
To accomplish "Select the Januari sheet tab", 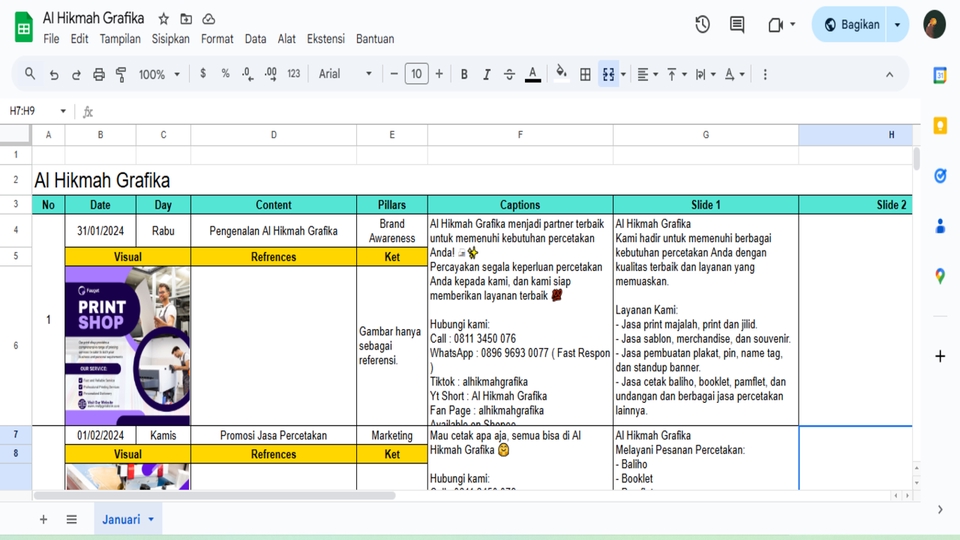I will [127, 519].
